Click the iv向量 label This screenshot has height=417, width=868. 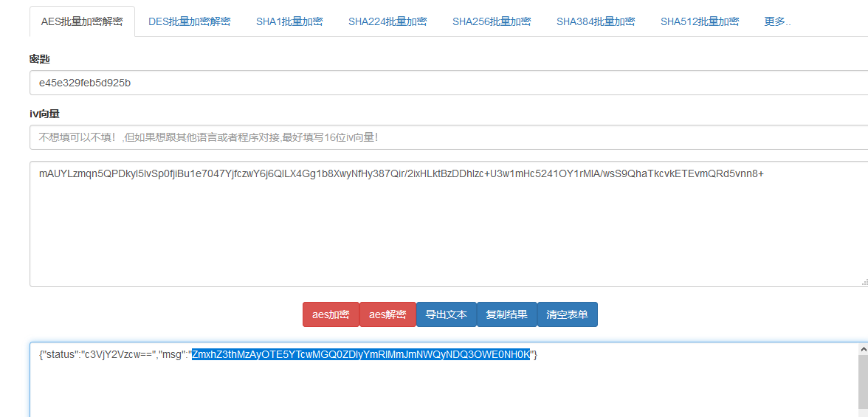(44, 114)
